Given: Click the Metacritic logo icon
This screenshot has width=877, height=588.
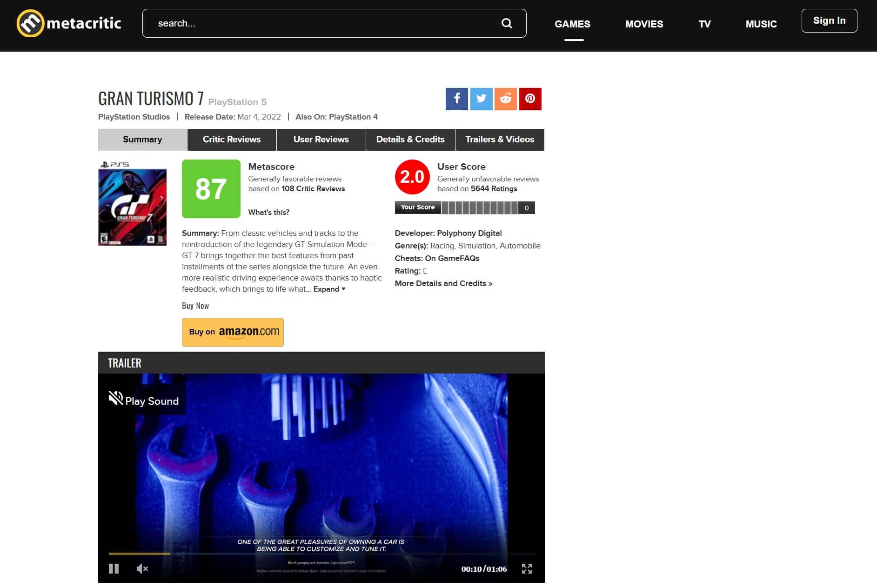Looking at the screenshot, I should point(31,23).
